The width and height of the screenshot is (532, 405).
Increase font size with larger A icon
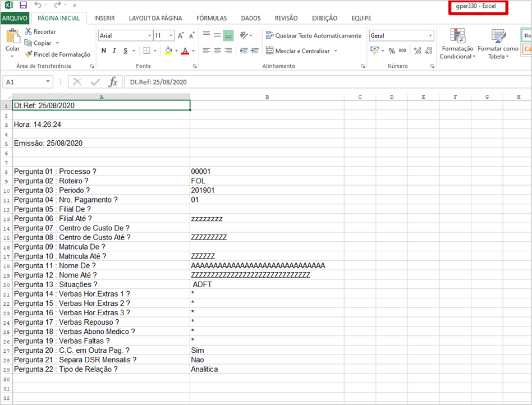point(181,35)
